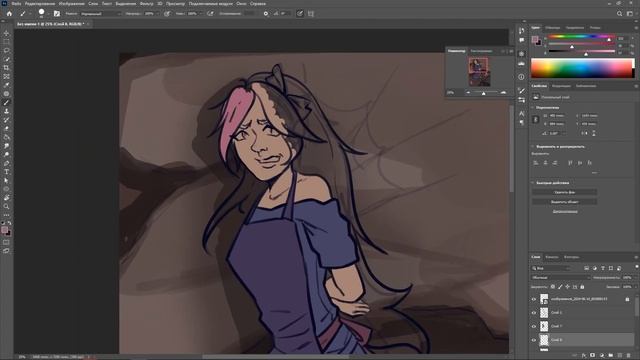Collapse the Align and Distribute section
This screenshot has width=640, height=360.
pyautogui.click(x=533, y=147)
